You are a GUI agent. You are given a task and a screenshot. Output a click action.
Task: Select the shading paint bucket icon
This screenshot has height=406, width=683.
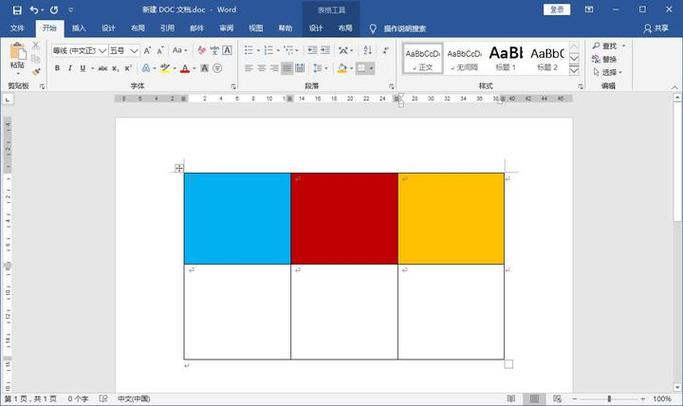342,68
